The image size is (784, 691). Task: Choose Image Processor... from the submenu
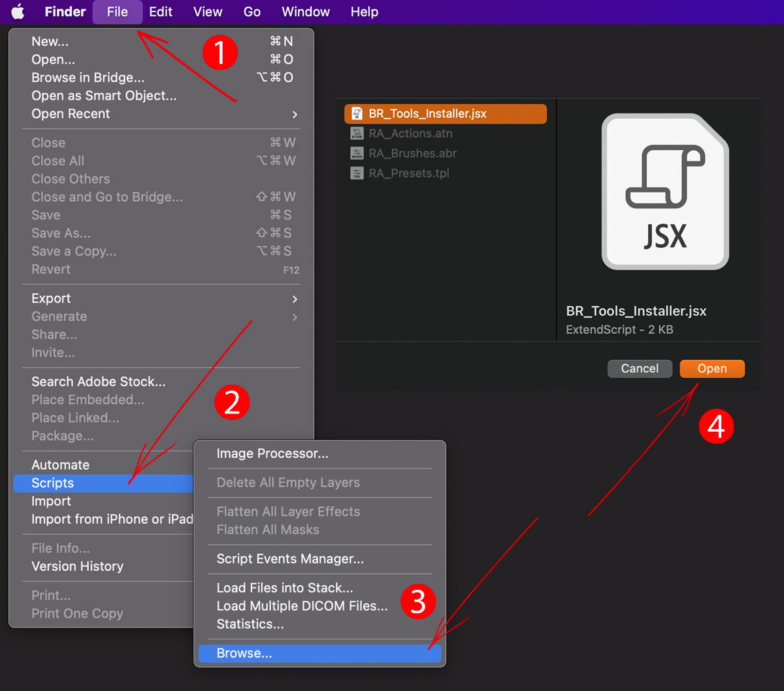(272, 453)
